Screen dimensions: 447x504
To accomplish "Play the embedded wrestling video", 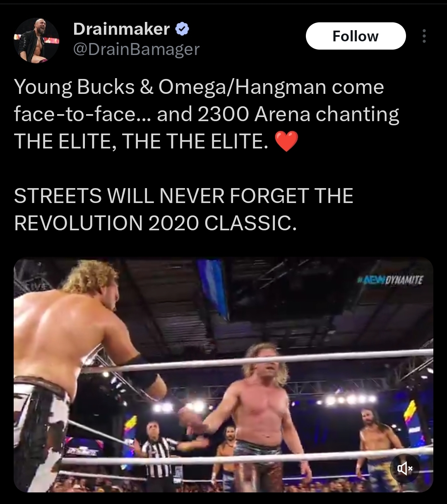I will [223, 375].
